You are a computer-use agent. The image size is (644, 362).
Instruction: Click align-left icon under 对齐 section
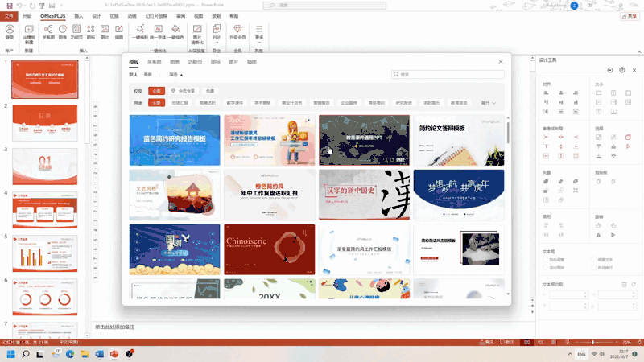546,93
